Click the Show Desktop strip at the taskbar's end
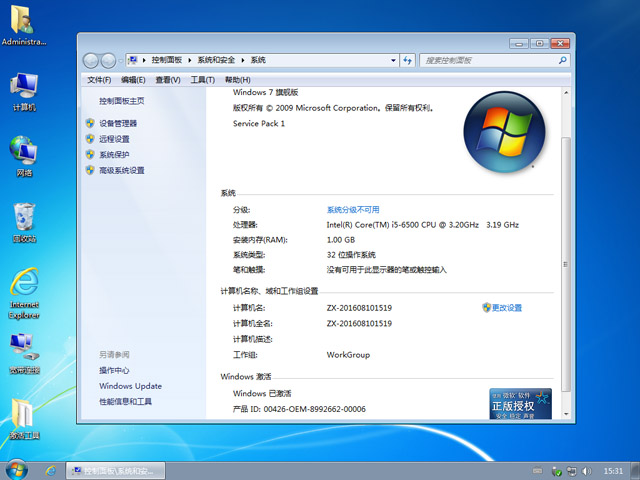Viewport: 640px width, 480px height. click(x=636, y=471)
